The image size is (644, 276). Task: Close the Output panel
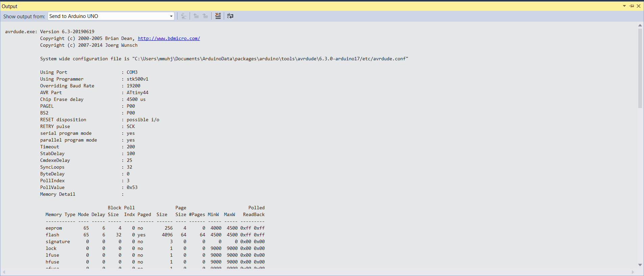pyautogui.click(x=639, y=6)
